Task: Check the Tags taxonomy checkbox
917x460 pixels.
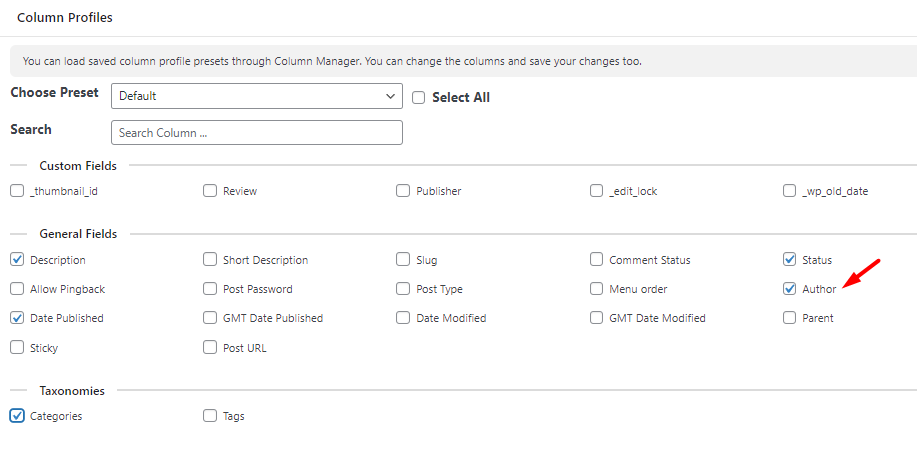Action: [210, 416]
